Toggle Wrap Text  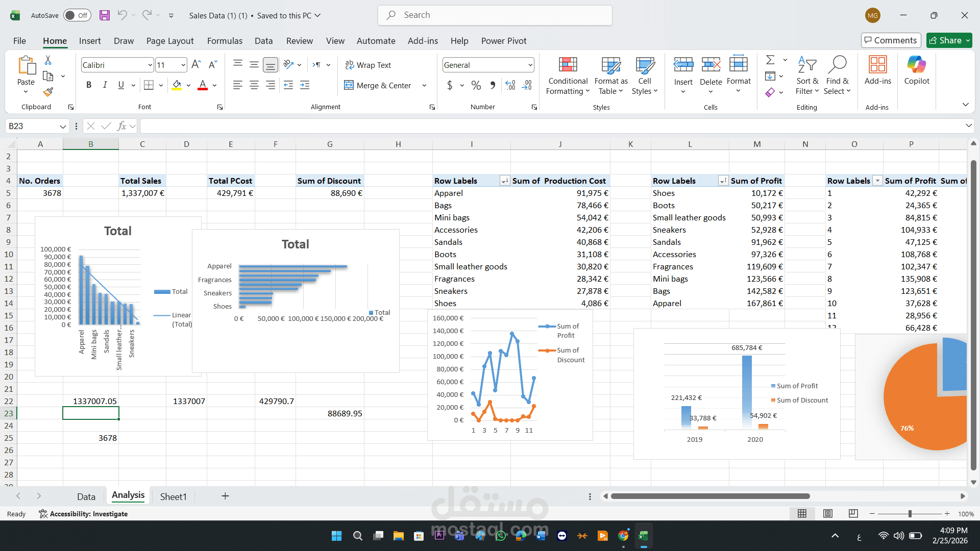[368, 65]
